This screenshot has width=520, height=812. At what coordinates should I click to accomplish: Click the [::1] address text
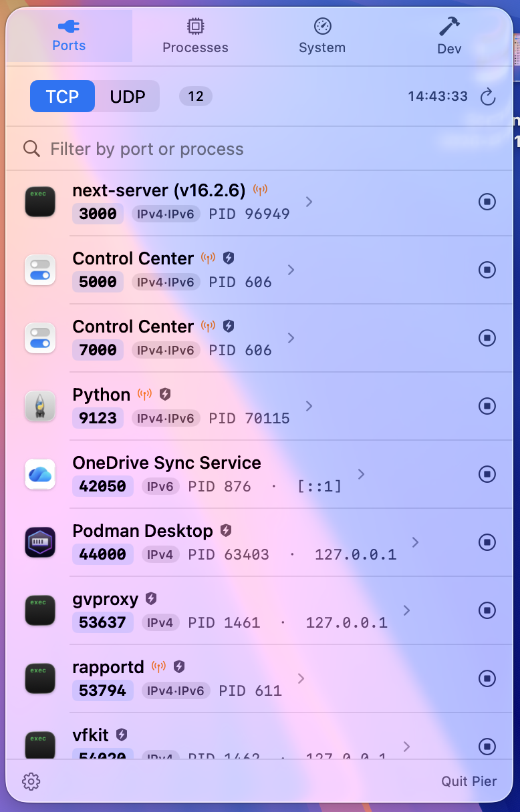[319, 486]
